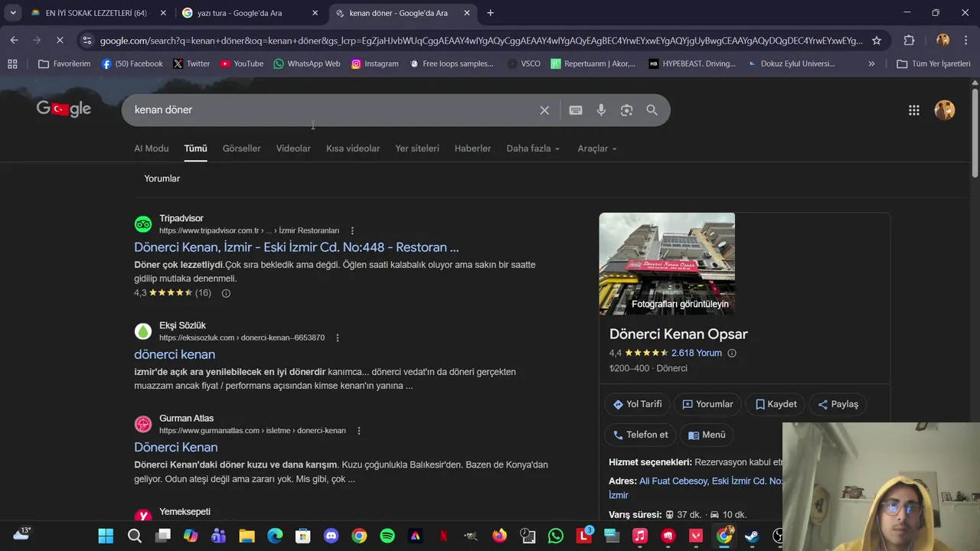Open Discord from the taskbar
The width and height of the screenshot is (980, 551).
point(331,536)
